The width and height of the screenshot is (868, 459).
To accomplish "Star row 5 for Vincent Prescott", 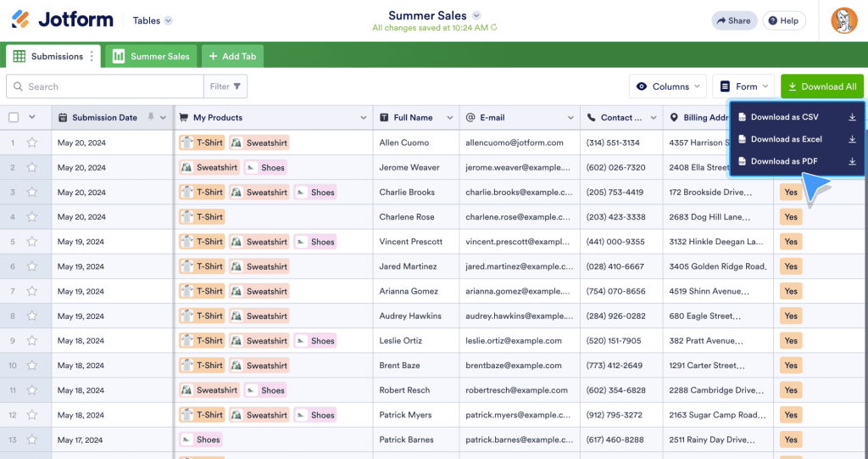I will pos(32,242).
